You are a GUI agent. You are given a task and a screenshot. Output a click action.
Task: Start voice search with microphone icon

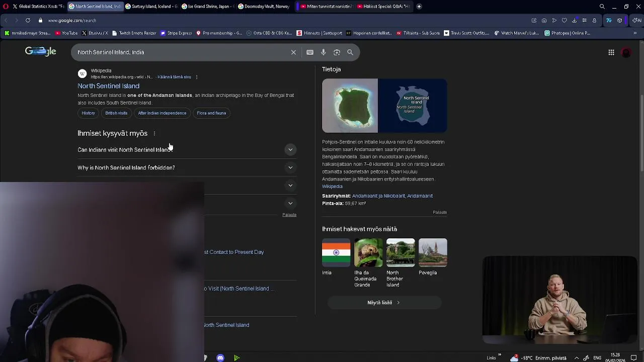click(x=324, y=52)
